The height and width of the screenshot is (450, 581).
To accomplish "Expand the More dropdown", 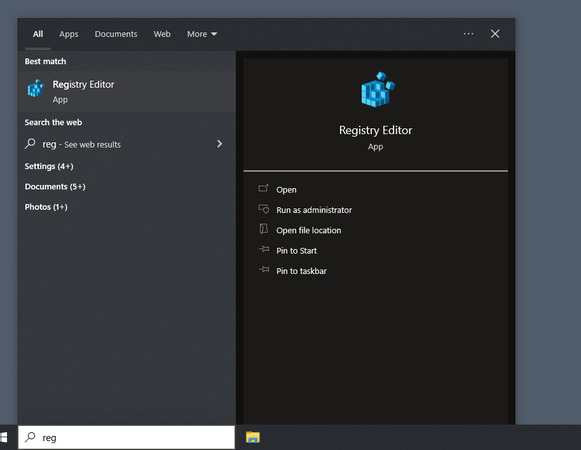I will 202,34.
